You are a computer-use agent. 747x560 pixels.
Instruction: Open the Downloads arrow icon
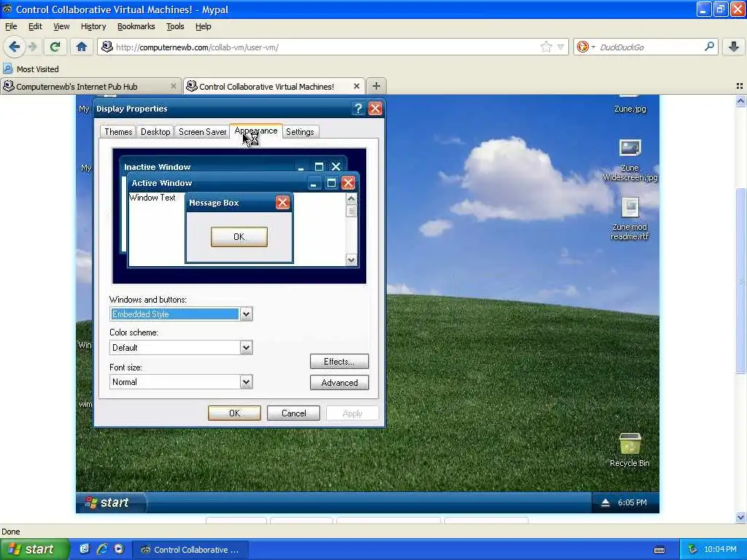tap(734, 47)
